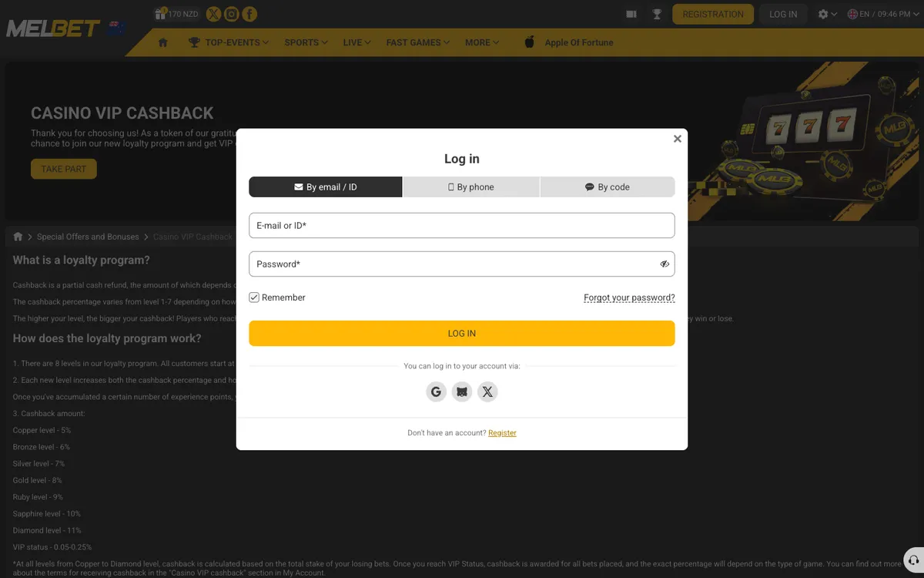Toggle the Remember checkbox
Screen dimensions: 924x578
tap(254, 297)
